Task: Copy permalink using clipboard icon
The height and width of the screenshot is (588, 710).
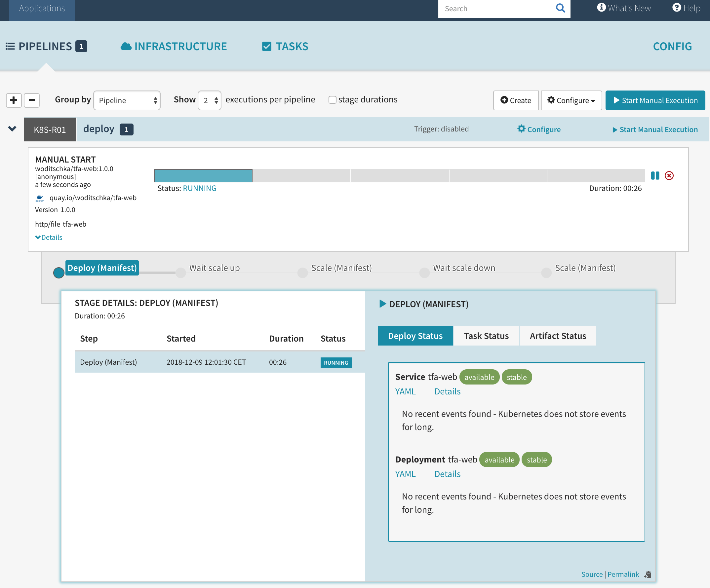Action: (648, 574)
